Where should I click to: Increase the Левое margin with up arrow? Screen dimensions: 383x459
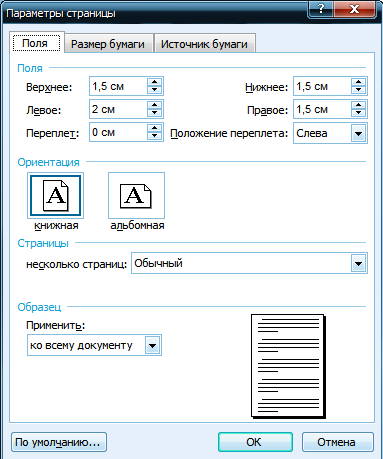click(154, 105)
